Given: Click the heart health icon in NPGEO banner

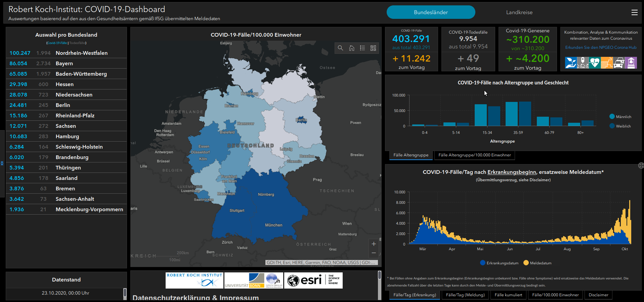Looking at the screenshot, I should pos(594,63).
